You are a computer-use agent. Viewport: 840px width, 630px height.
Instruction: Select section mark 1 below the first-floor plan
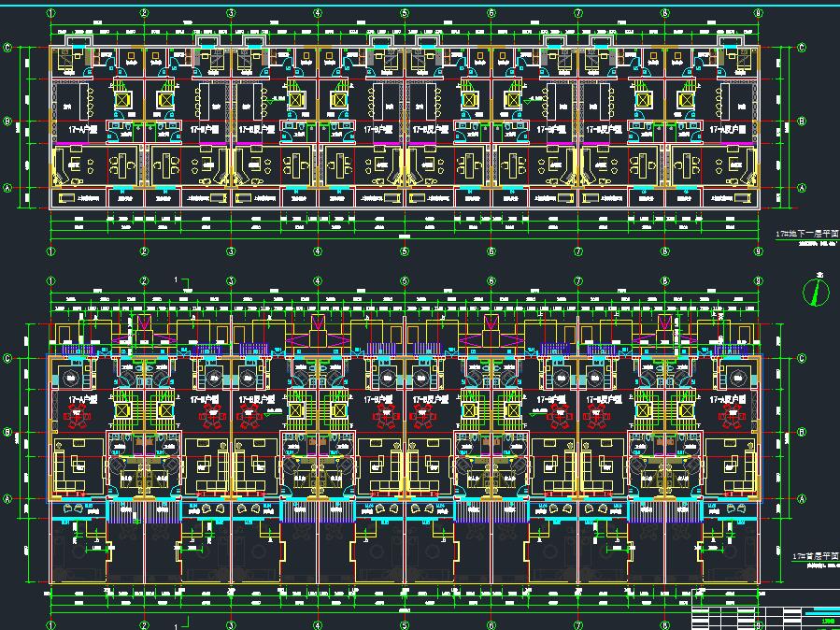point(181,624)
